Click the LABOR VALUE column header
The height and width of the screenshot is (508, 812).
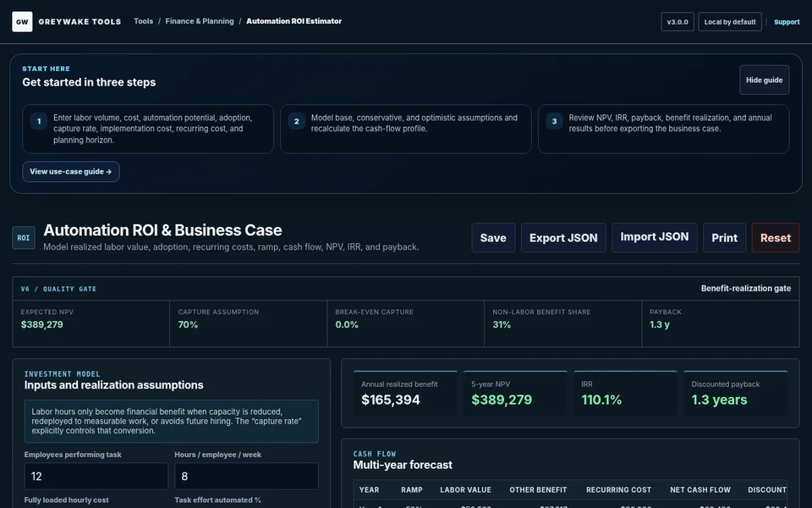click(465, 490)
